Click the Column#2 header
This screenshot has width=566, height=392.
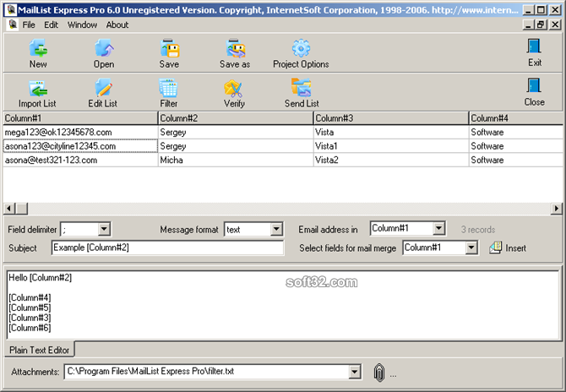(236, 118)
